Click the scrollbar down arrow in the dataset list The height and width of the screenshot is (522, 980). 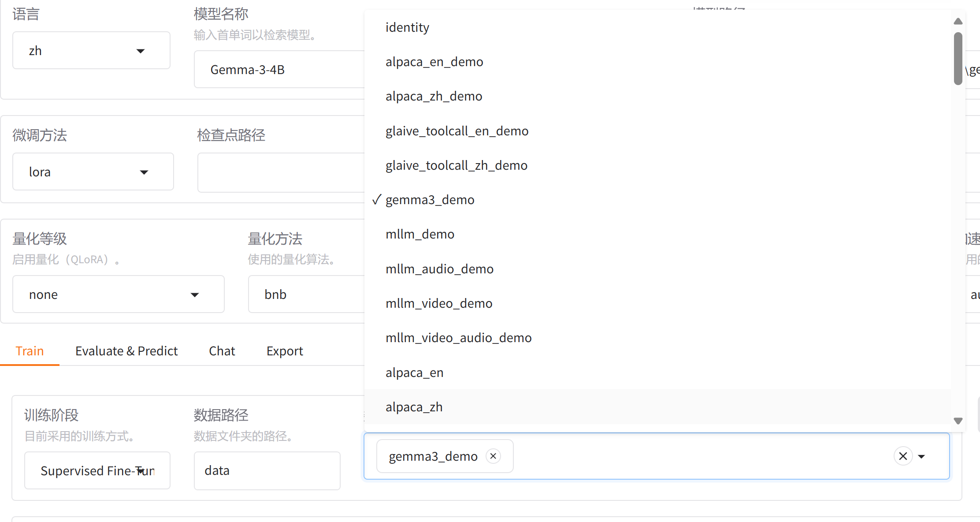pos(958,421)
